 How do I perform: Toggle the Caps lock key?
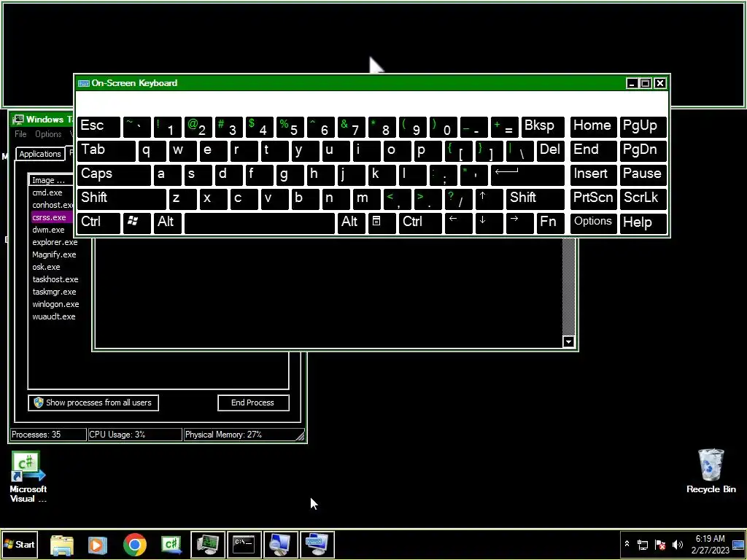114,175
